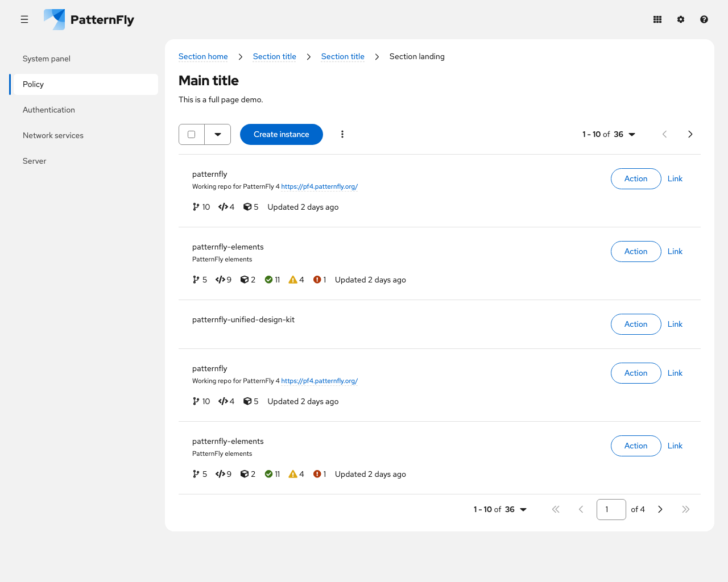728x582 pixels.
Task: Click 'This is a full page demo.' text
Action: coord(221,99)
